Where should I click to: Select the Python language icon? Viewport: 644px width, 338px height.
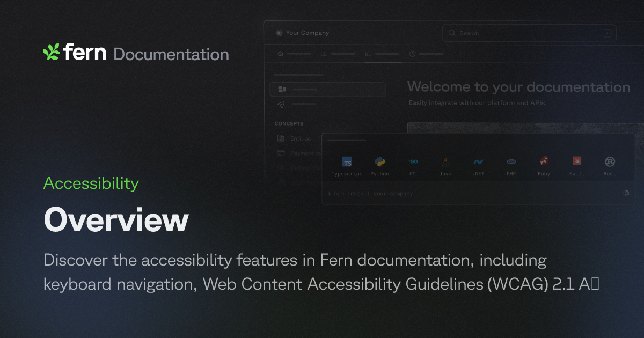point(380,161)
